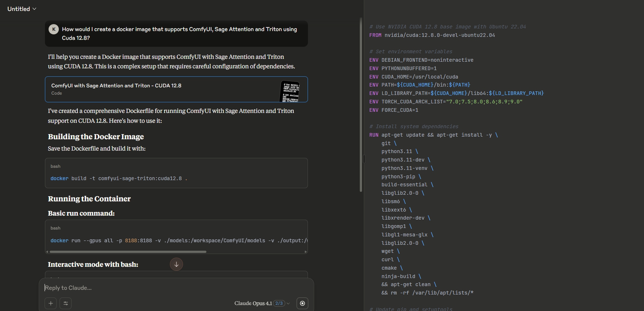Click the Reply to Claude input field
Screen dimensions: 644x311
tap(176, 288)
